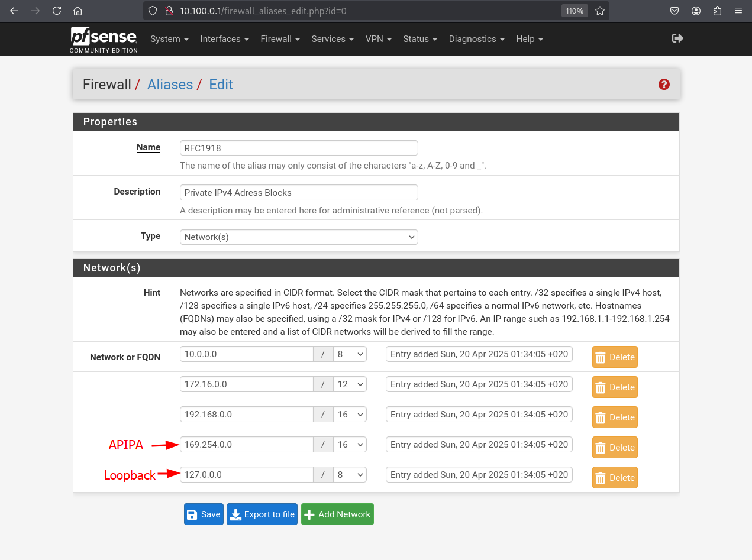
Task: Click the 169.254.0.0 network field
Action: tap(246, 445)
